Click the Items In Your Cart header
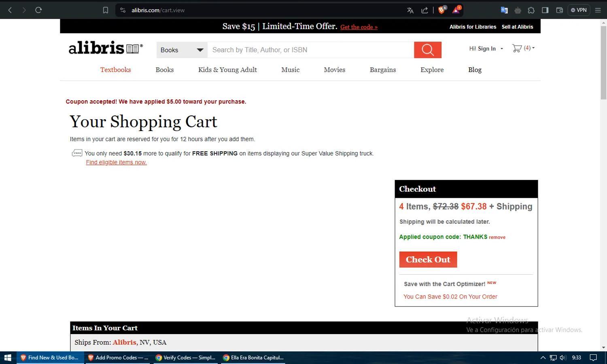This screenshot has width=607, height=364. 105,328
